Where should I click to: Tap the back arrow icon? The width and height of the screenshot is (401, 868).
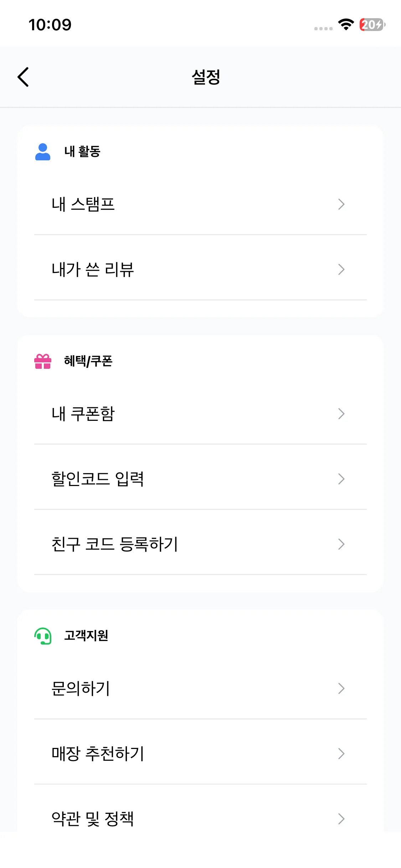(x=24, y=77)
